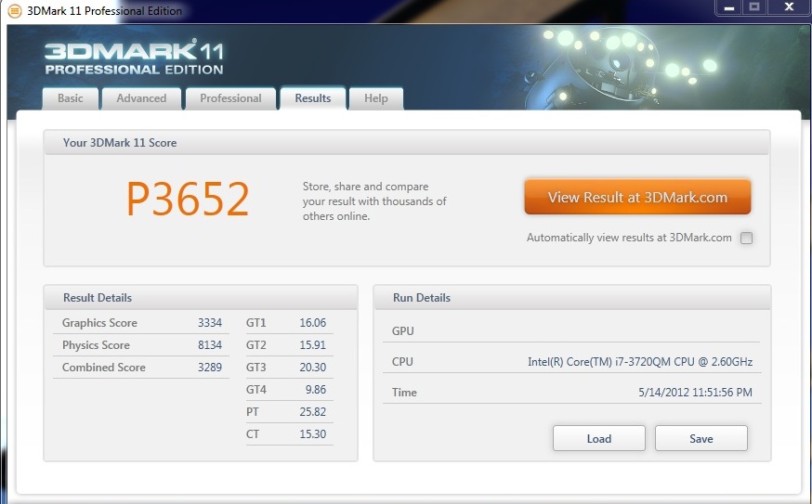
Task: Click the Load button
Action: pyautogui.click(x=599, y=439)
